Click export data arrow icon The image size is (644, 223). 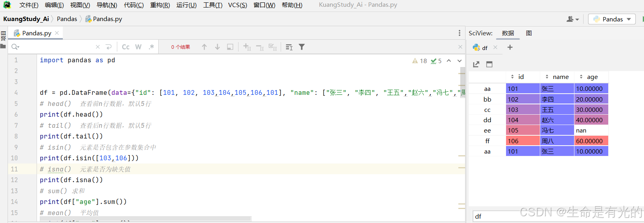[x=476, y=64]
